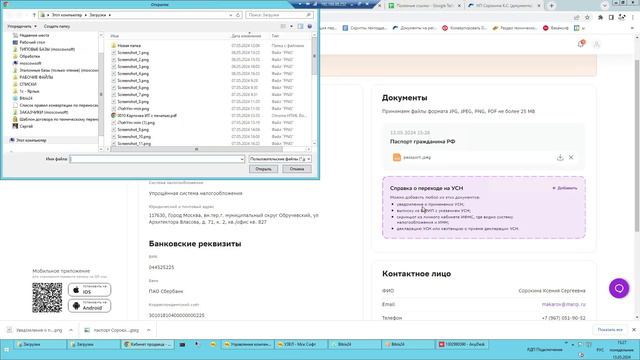The image size is (640, 360).
Task: Select file Screenshot_1.png in the dialog
Action: (133, 53)
